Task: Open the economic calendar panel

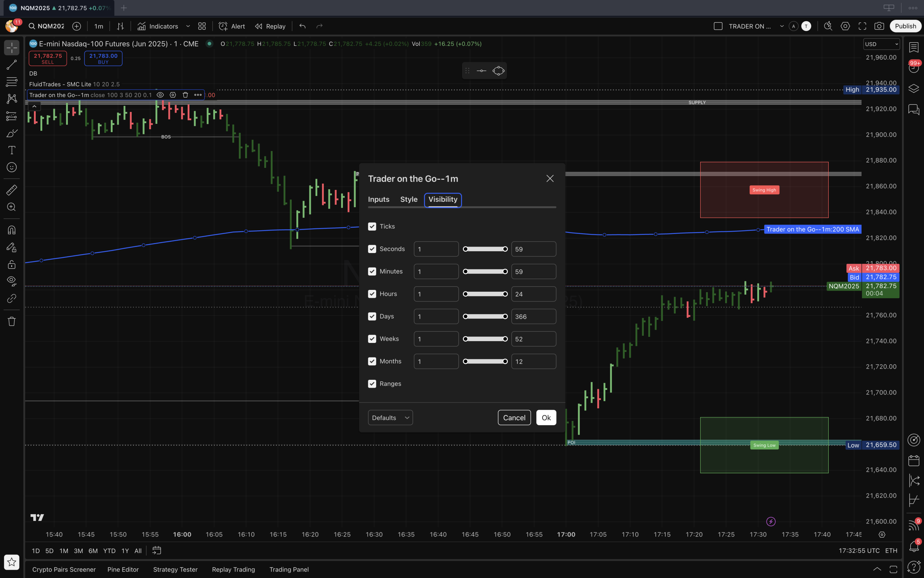Action: click(x=914, y=460)
